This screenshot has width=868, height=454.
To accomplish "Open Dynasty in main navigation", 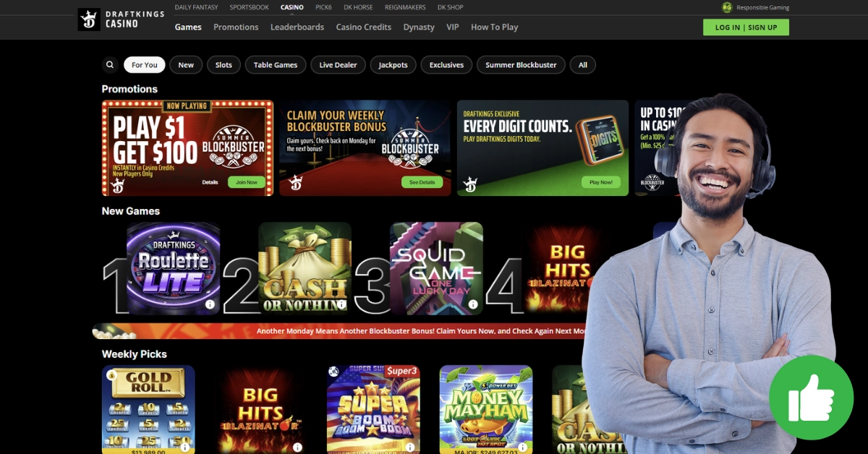I will 419,27.
